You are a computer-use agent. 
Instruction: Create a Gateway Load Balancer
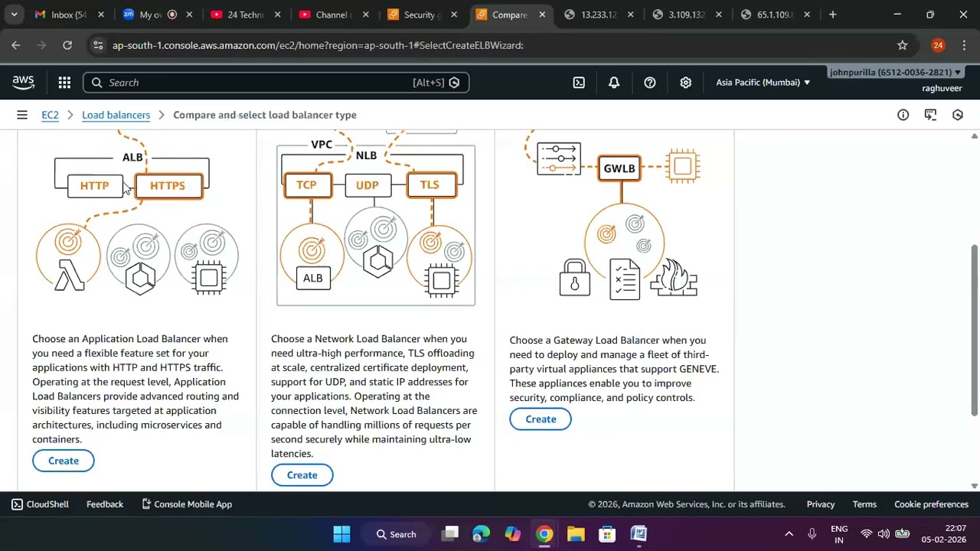coord(541,419)
